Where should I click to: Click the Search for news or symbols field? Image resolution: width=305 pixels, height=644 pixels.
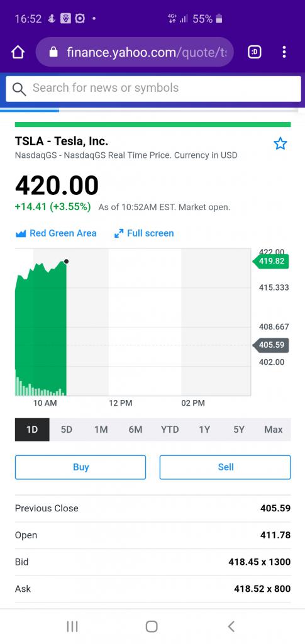[153, 89]
